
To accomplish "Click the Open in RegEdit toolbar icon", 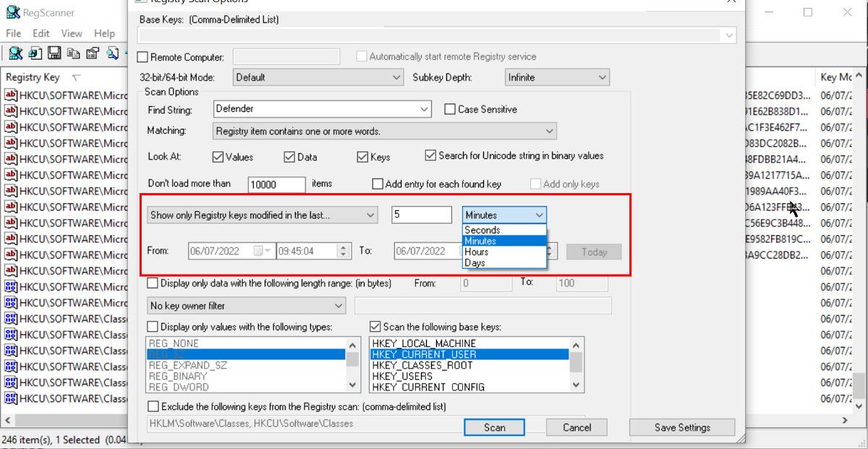I will 35,54.
